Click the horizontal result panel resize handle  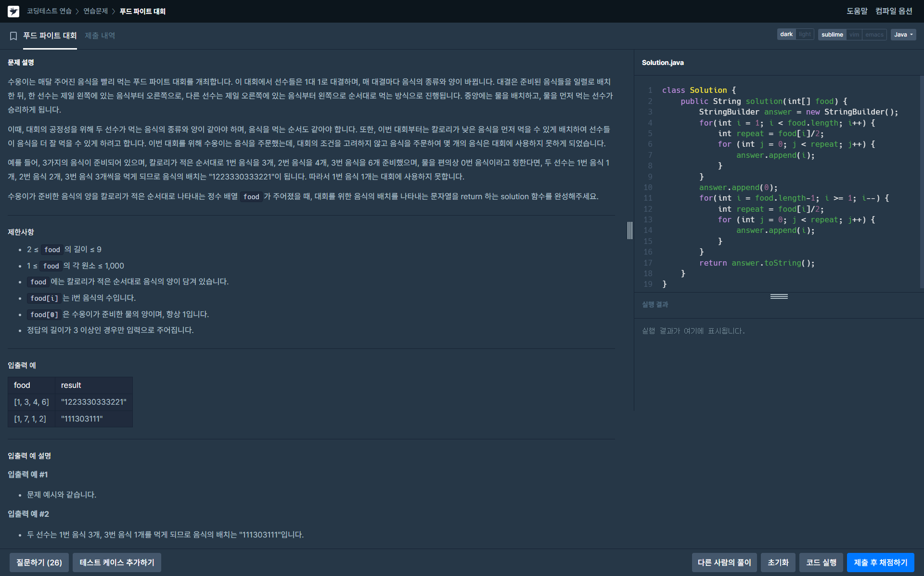point(779,296)
